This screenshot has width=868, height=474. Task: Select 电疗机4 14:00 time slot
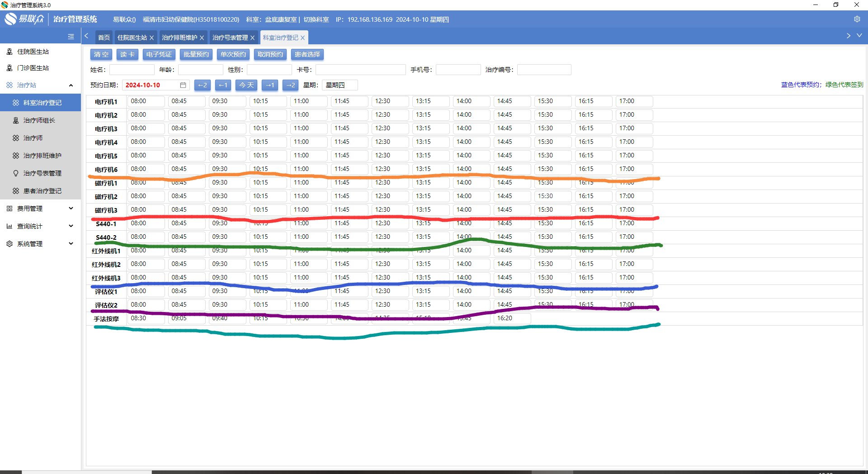pos(472,142)
